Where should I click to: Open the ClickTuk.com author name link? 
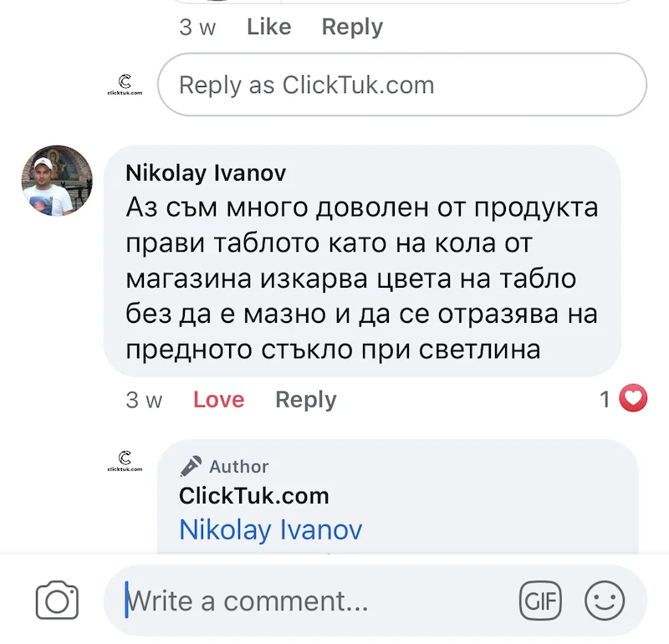pos(254,495)
